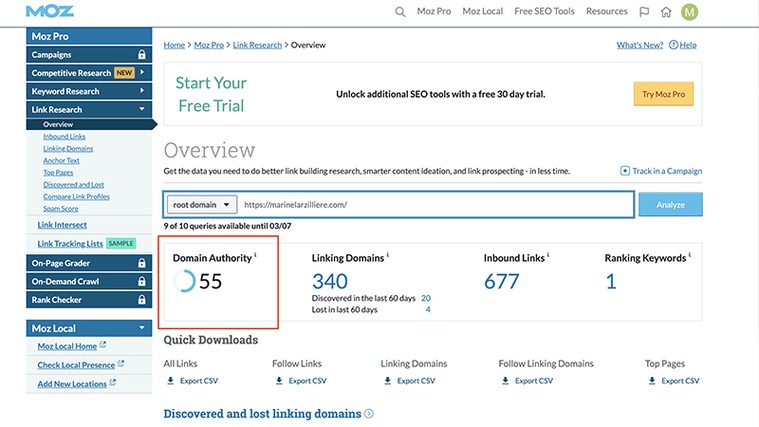This screenshot has height=427, width=759.
Task: Click the Try Moz Pro button
Action: point(663,94)
